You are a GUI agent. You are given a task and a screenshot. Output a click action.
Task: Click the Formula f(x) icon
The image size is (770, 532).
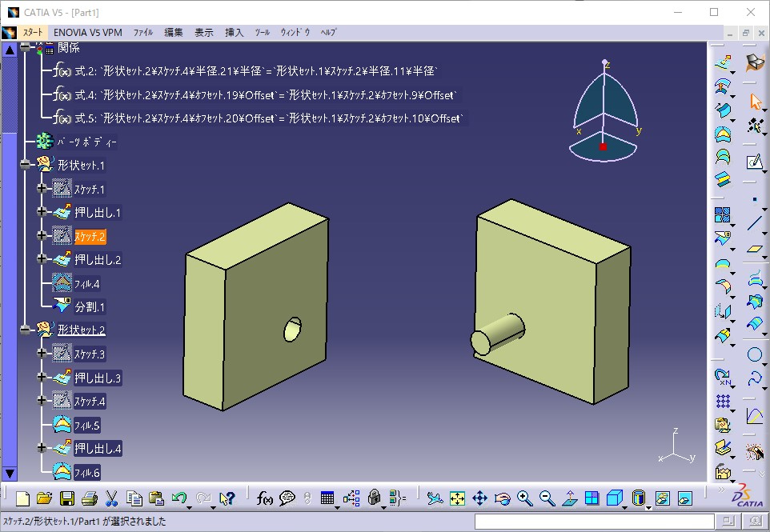click(x=265, y=498)
